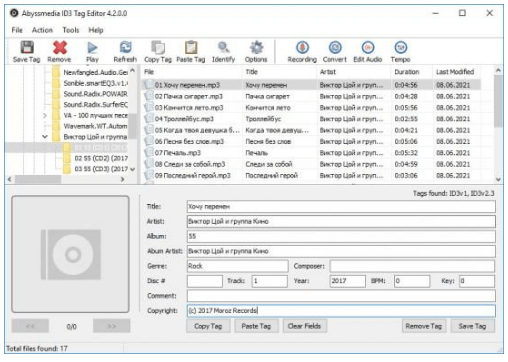The image size is (508, 362).
Task: Click the Genre field containing Rock
Action: pyautogui.click(x=237, y=266)
